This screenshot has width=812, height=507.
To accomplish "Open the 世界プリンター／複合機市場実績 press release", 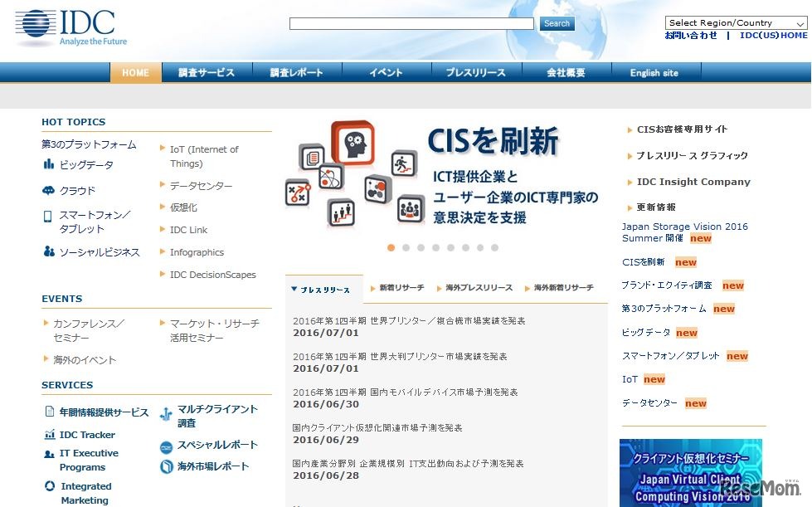I will 409,320.
